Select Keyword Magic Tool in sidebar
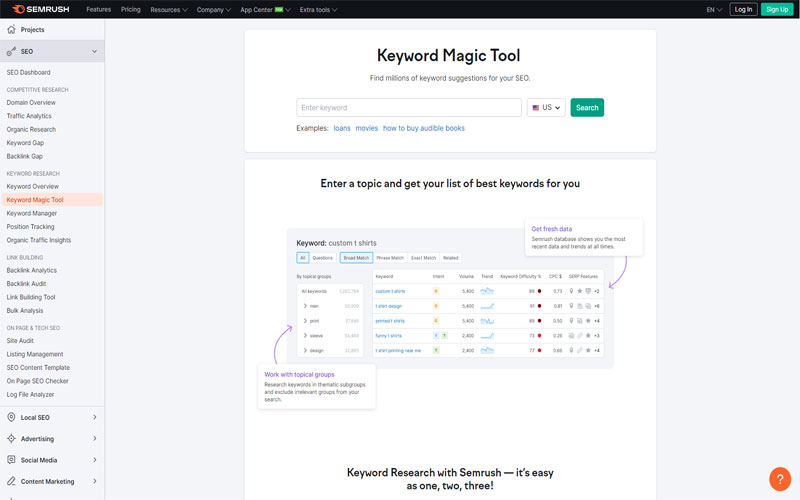The width and height of the screenshot is (800, 500). [x=52, y=199]
